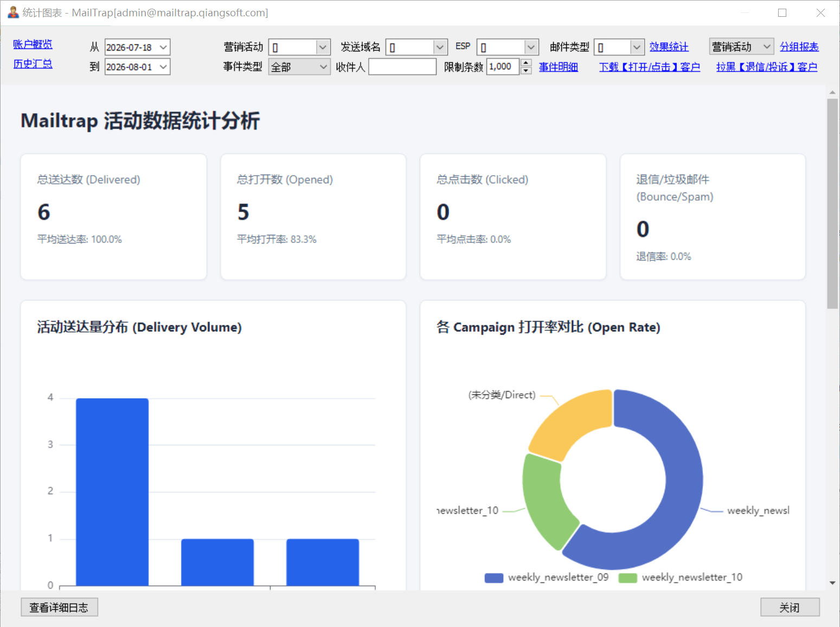Screen dimensions: 840x627
Task: Expand the 从 start date dropdown
Action: tap(163, 48)
